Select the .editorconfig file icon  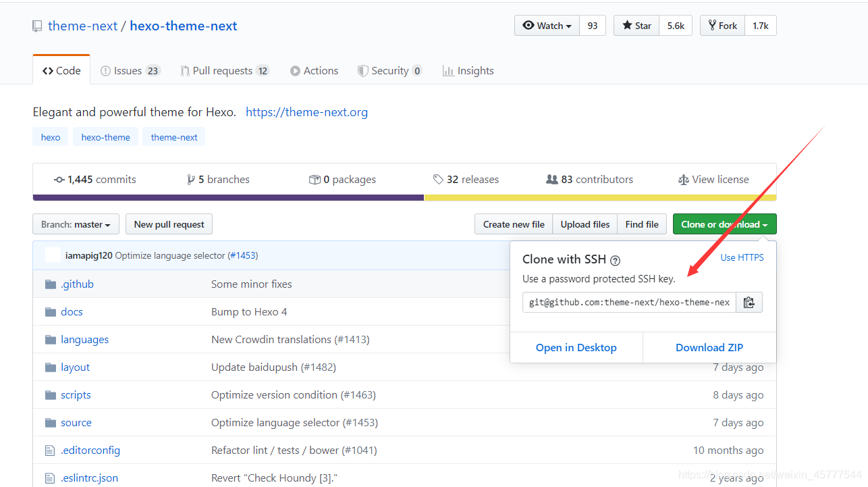[49, 451]
